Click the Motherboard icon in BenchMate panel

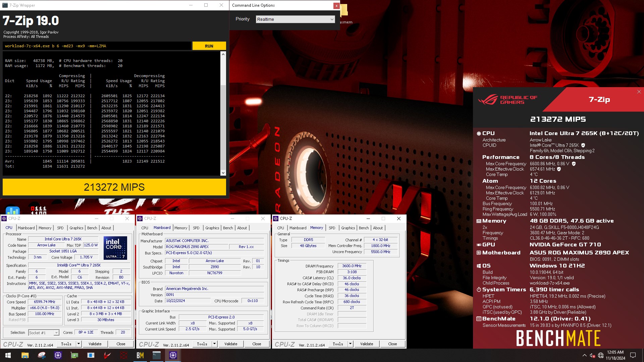click(479, 253)
